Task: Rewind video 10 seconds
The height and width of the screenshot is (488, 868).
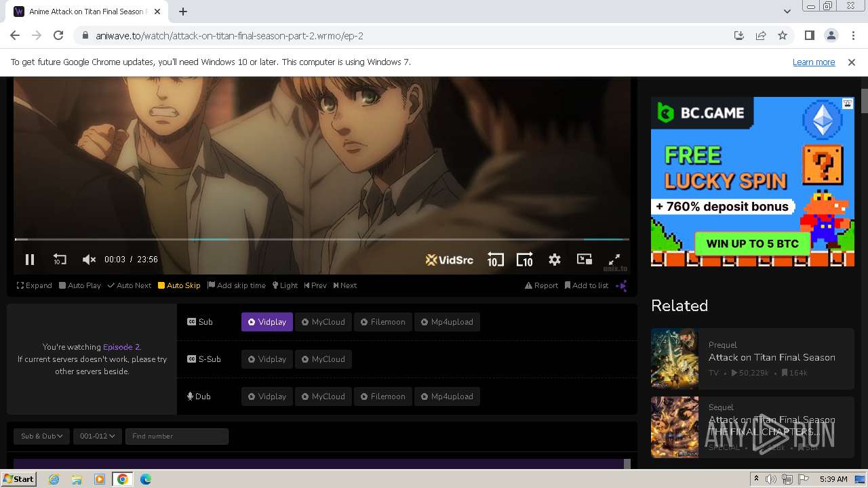Action: (60, 260)
